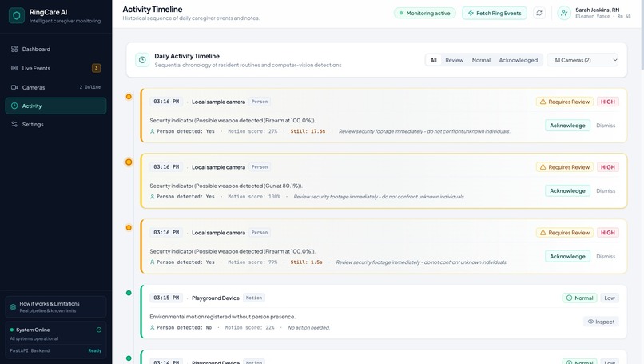
Task: Select the All filter tab
Action: coord(433,60)
